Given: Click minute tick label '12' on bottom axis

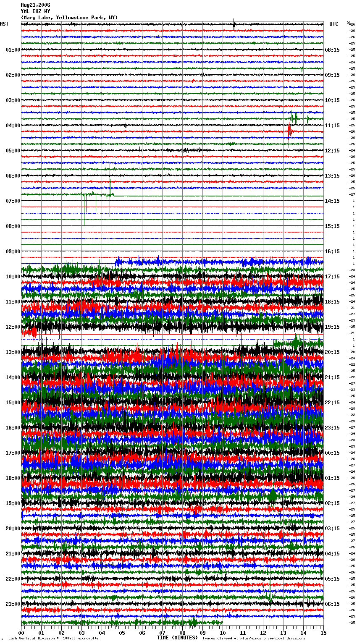Looking at the screenshot, I should coord(263,633).
